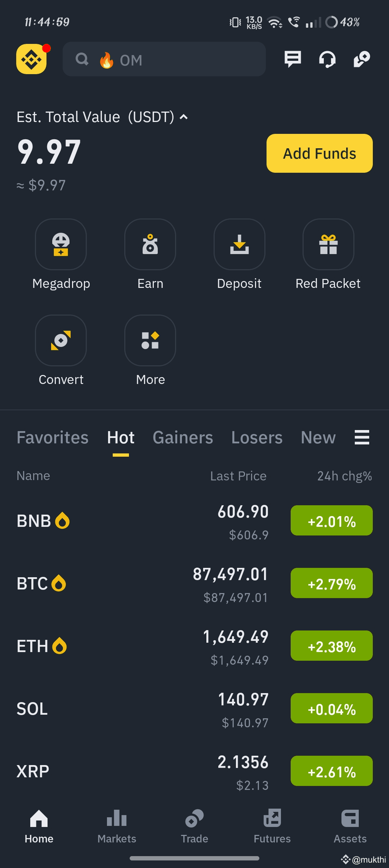Tap the Deposit download icon
Viewport: 389px width, 868px height.
tap(240, 244)
